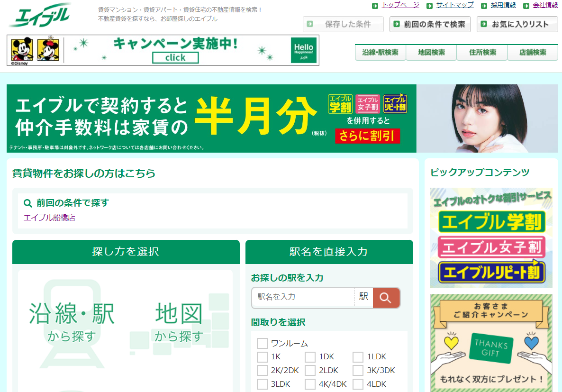Image resolution: width=562 pixels, height=392 pixels.
Task: Click the エイブル logo in the header
Action: 39,15
